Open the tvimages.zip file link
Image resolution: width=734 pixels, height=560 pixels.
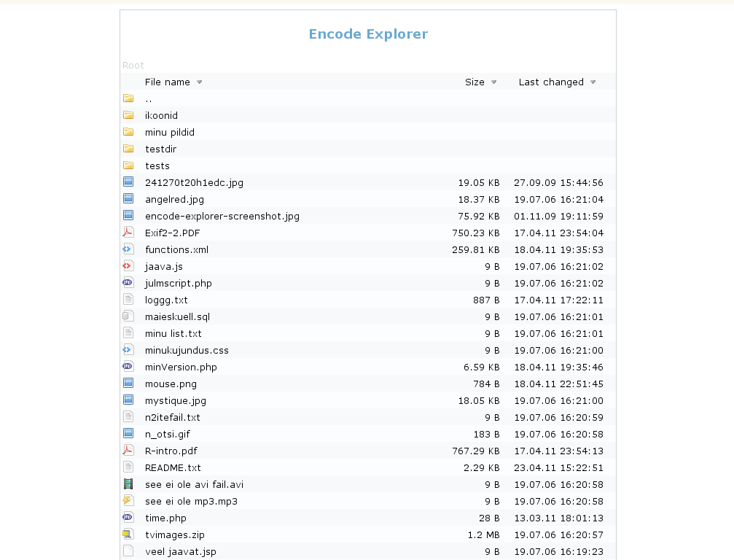pyautogui.click(x=175, y=534)
